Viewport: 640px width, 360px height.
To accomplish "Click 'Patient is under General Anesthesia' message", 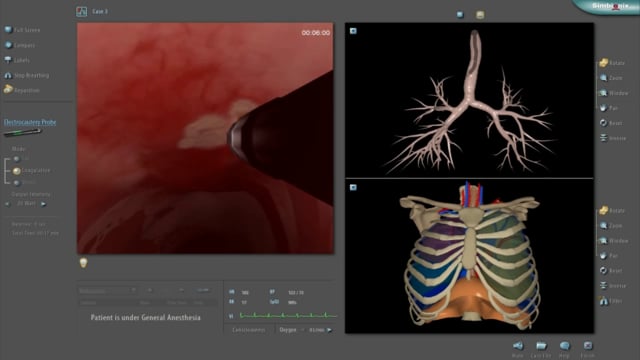I will click(x=145, y=317).
